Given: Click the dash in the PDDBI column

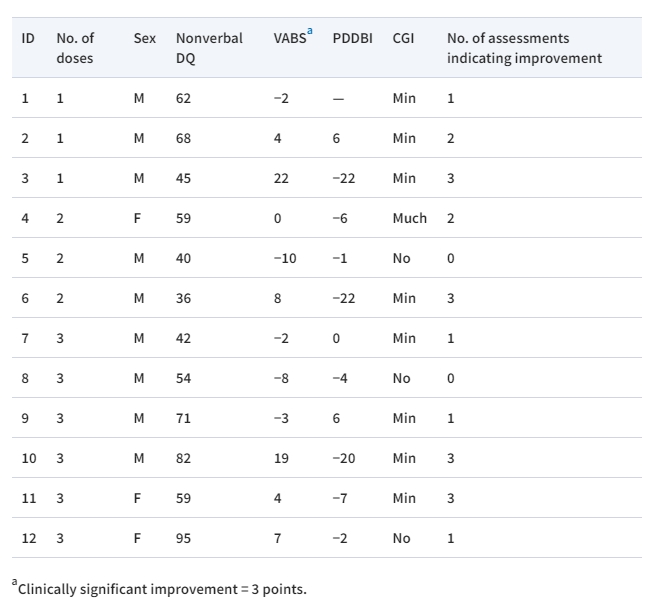Looking at the screenshot, I should [x=338, y=98].
